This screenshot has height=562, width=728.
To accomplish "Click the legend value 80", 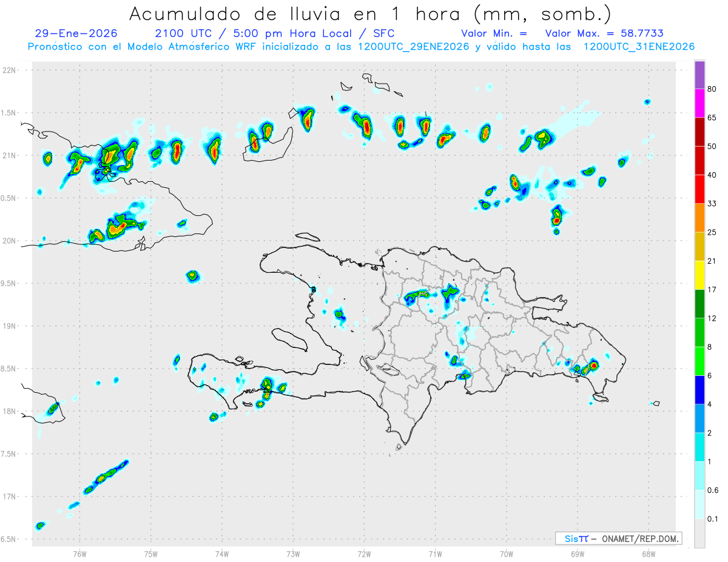I will (712, 89).
